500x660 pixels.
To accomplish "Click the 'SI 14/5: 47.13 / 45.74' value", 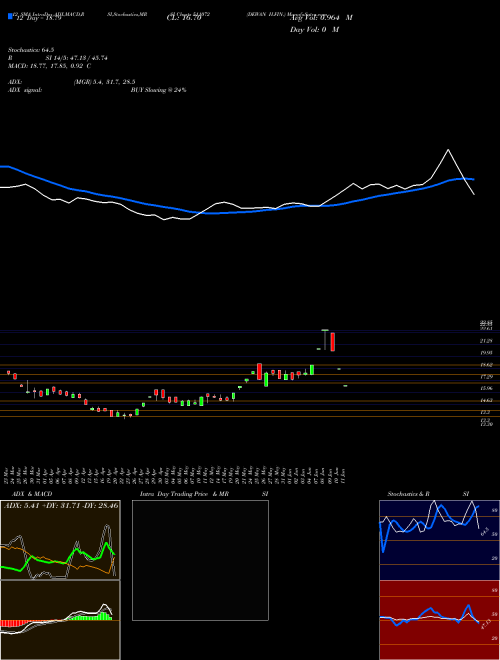I will coord(77,58).
